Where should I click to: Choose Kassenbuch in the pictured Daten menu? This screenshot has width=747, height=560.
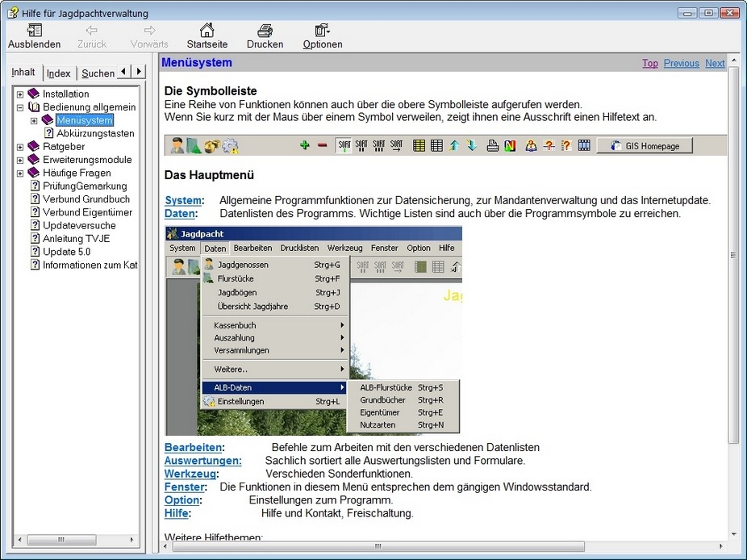(274, 325)
